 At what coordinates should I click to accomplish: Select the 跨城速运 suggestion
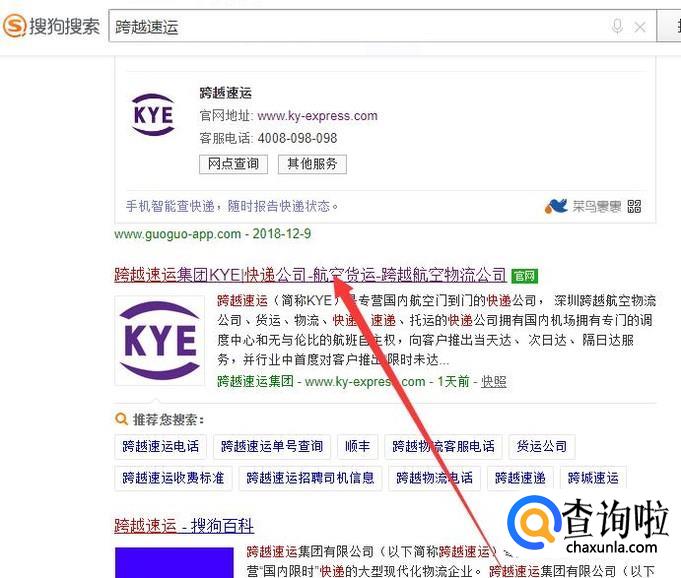click(593, 478)
